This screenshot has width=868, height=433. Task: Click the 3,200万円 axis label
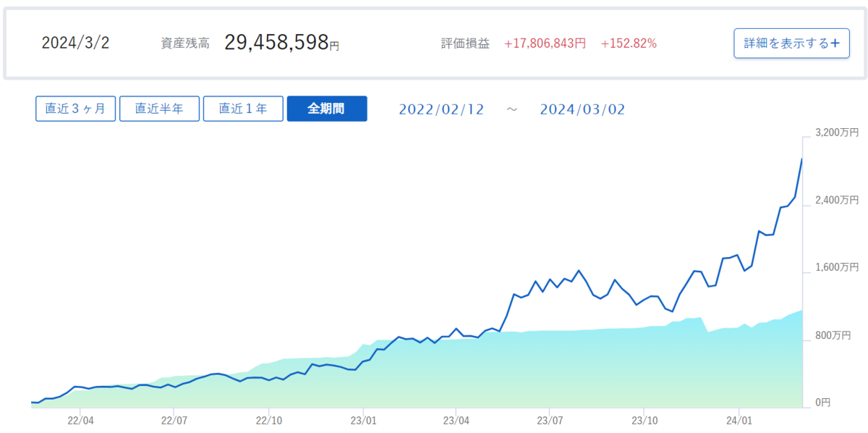(x=836, y=133)
